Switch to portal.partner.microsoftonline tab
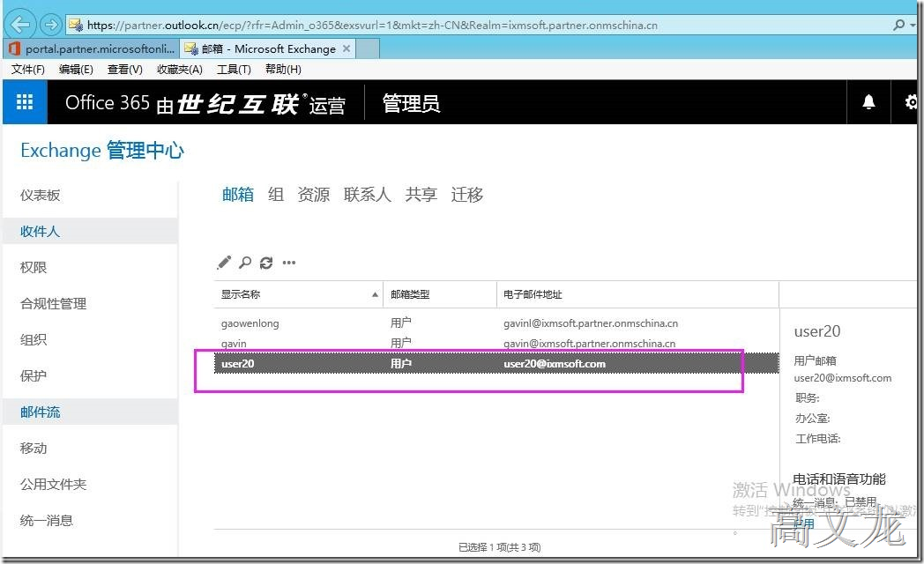 click(x=92, y=48)
